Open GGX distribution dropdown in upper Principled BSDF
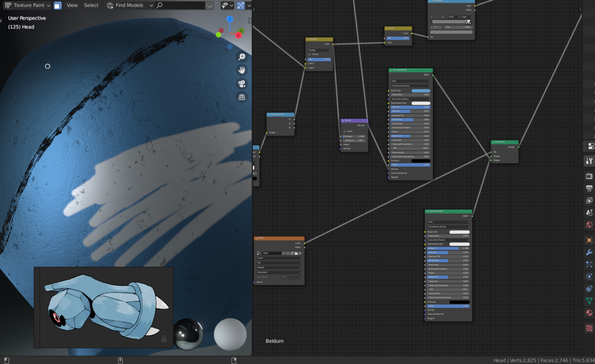 tap(411, 81)
